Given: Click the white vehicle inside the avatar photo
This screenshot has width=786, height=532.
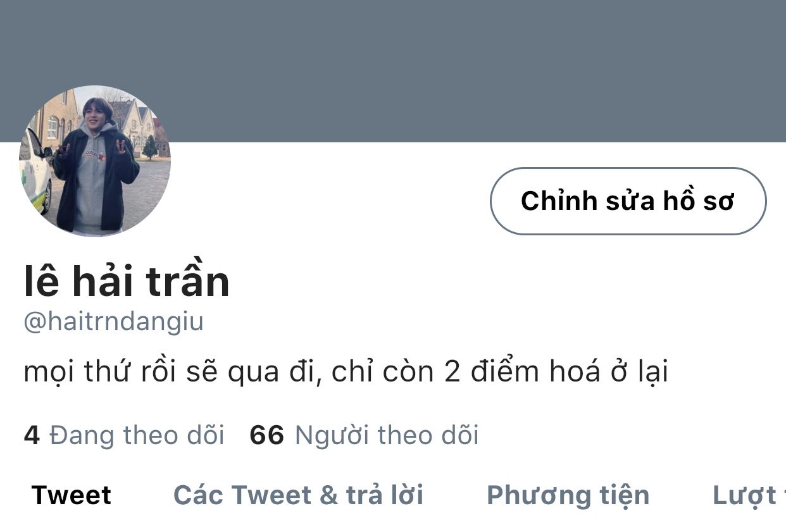Looking at the screenshot, I should click(35, 171).
